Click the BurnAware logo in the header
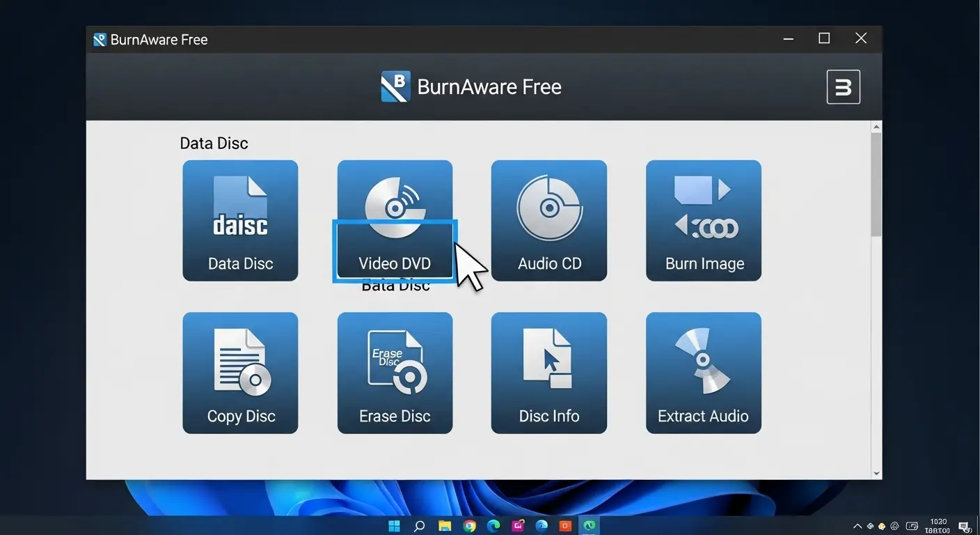Screen dimensions: 980x535 click(x=395, y=87)
